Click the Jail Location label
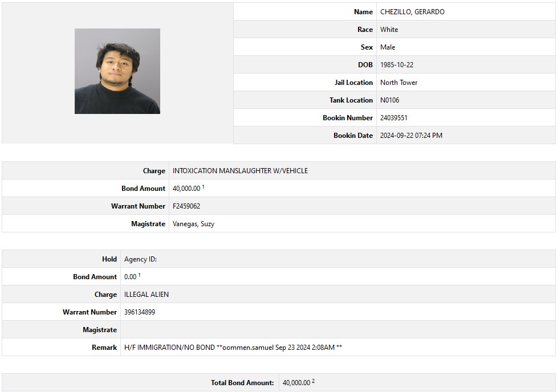557x392 pixels. [x=354, y=83]
